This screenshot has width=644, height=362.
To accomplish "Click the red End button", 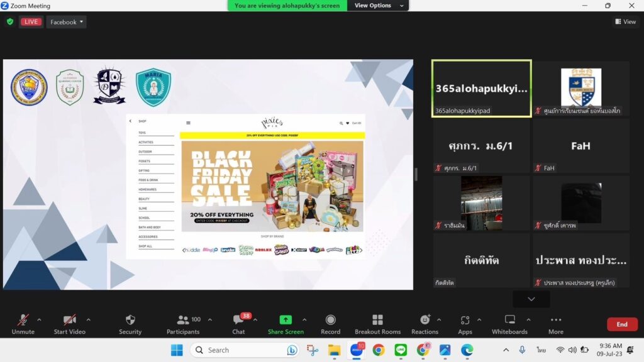I will 621,324.
